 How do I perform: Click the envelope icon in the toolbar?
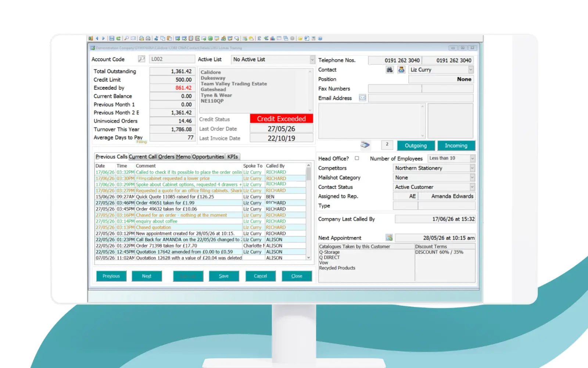[x=133, y=38]
